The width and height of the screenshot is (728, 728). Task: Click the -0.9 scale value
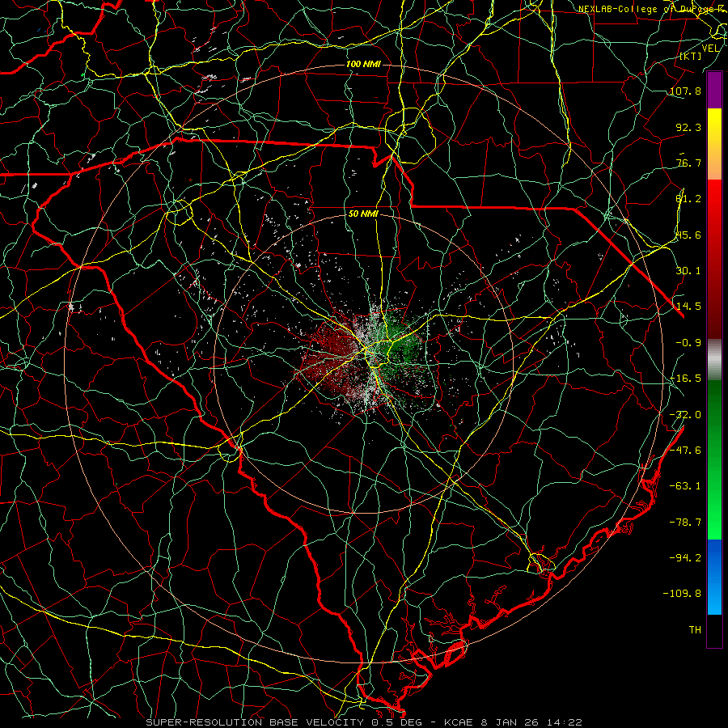(x=688, y=343)
